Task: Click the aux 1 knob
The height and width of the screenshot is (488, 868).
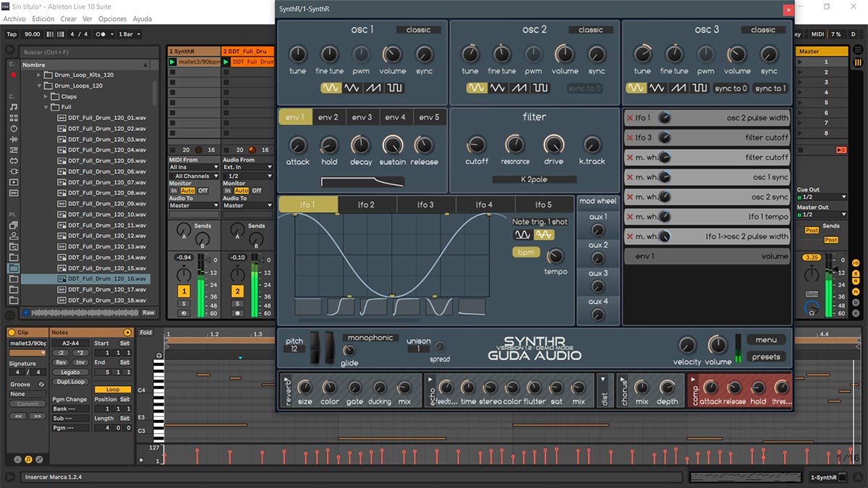Action: point(597,229)
